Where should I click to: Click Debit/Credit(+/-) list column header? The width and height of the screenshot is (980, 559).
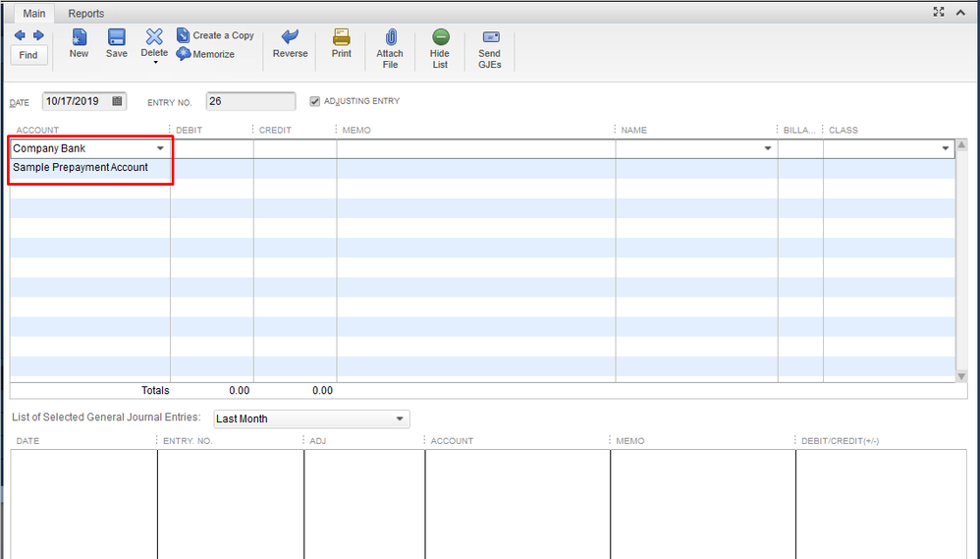tap(840, 441)
